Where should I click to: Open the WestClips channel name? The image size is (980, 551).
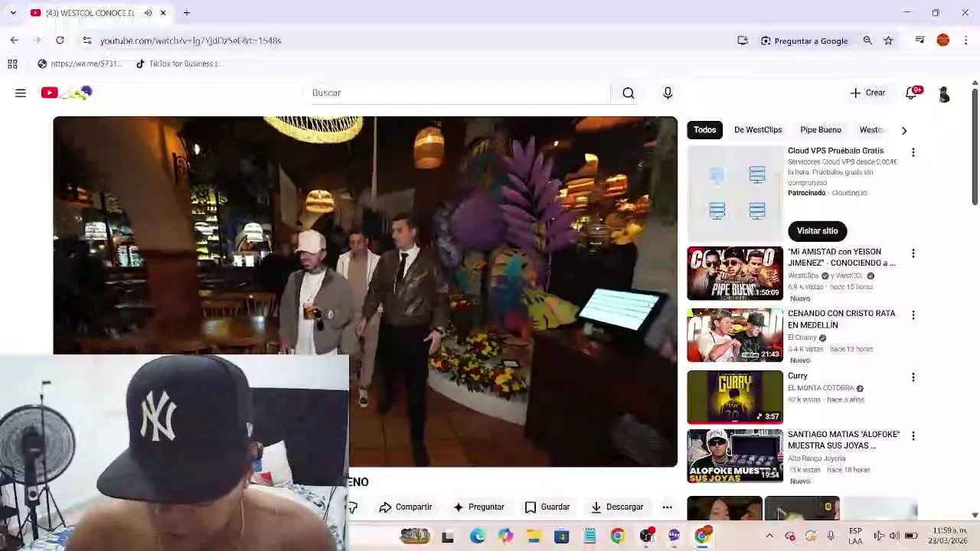(x=803, y=275)
